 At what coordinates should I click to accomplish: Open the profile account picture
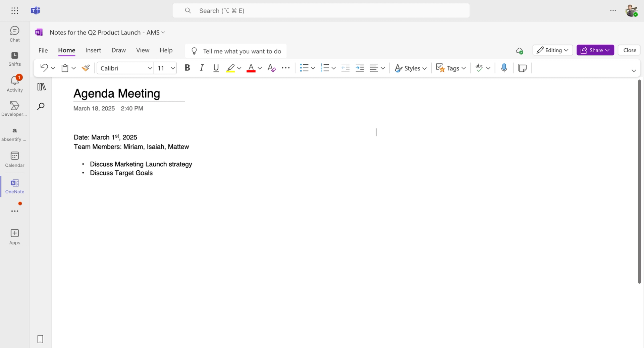coord(632,11)
